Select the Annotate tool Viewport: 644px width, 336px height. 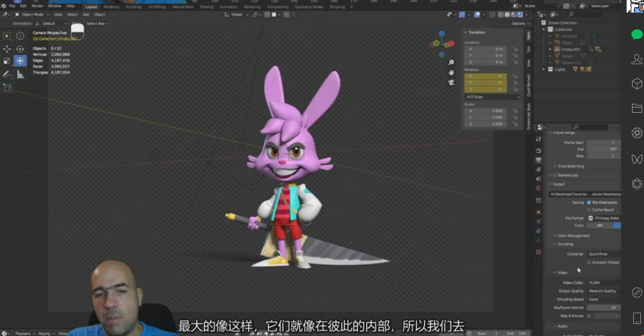7,74
